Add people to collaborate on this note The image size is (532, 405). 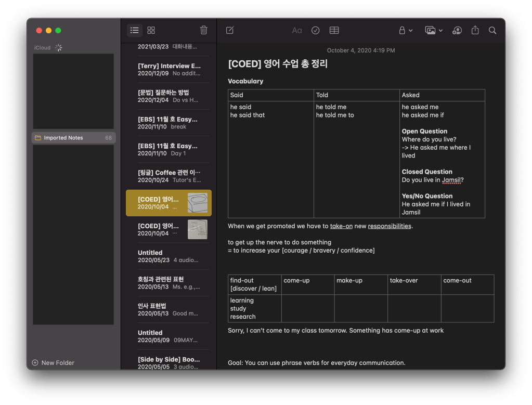(457, 30)
